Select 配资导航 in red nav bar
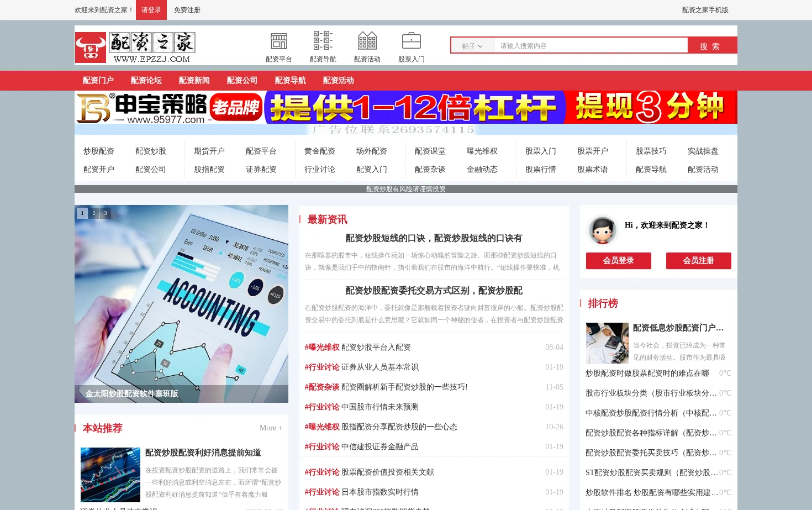 (291, 81)
